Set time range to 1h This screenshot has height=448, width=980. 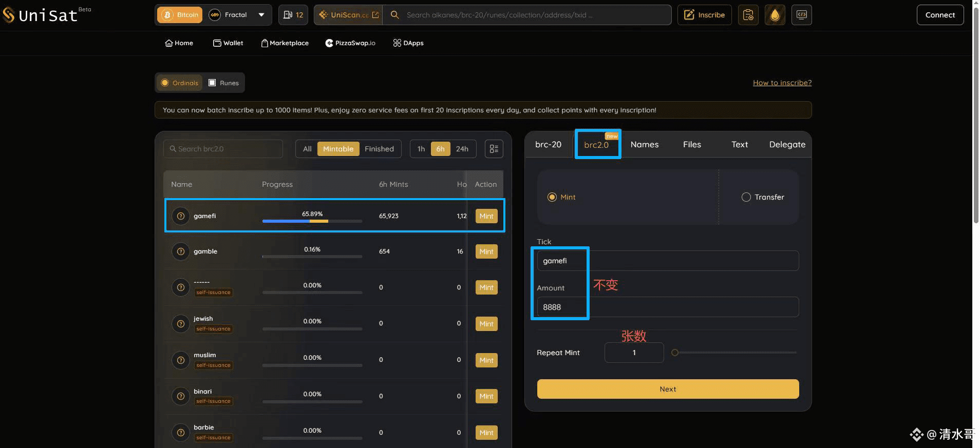tap(421, 149)
